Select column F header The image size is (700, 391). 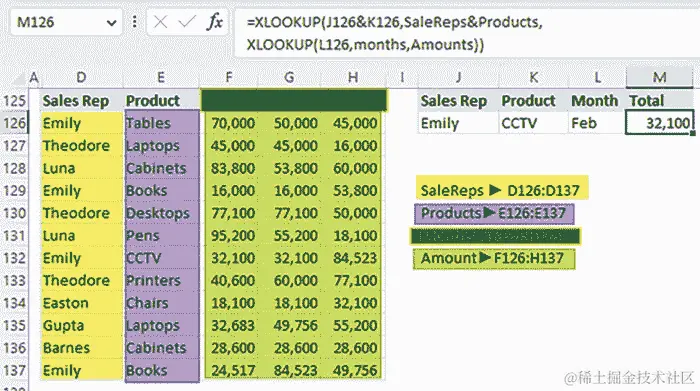[229, 78]
